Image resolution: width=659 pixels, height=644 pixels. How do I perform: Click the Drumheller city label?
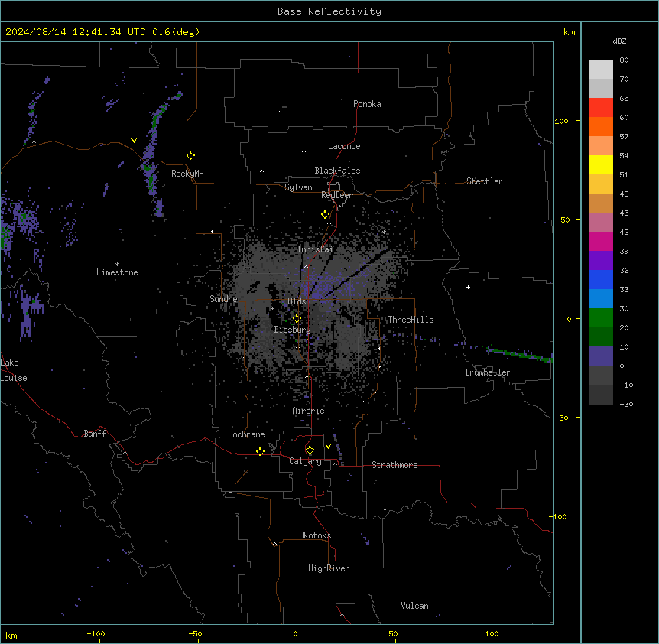[488, 372]
